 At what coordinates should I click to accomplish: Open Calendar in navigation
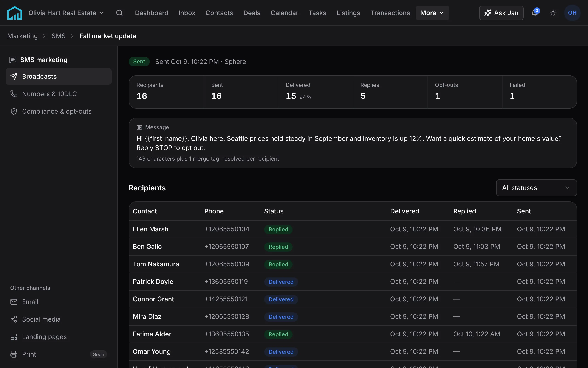click(x=284, y=13)
